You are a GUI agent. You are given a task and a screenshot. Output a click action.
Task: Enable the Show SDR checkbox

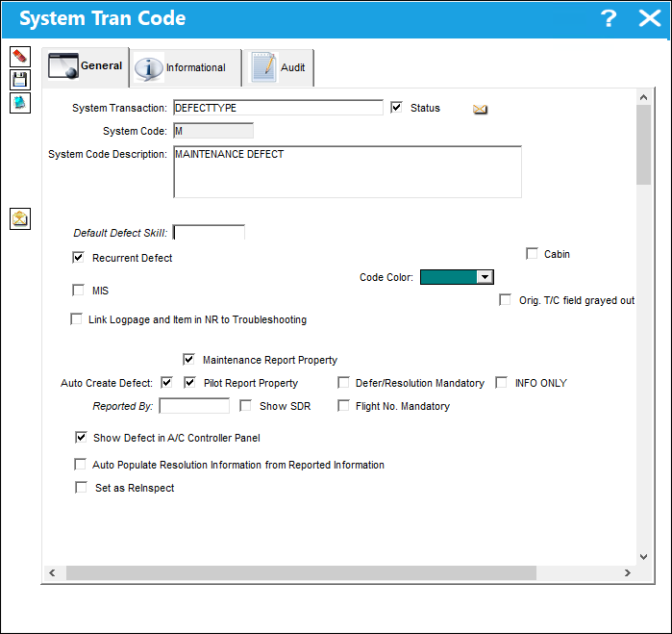(245, 405)
